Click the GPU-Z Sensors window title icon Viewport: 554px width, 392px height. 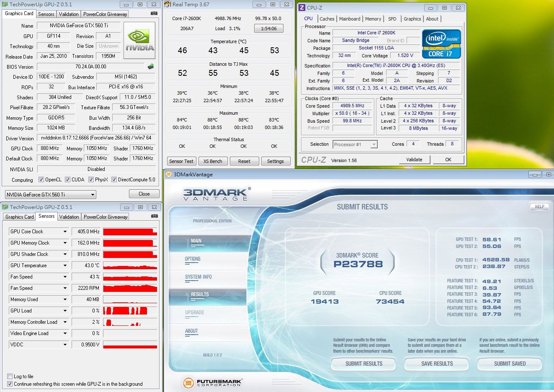coord(5,207)
